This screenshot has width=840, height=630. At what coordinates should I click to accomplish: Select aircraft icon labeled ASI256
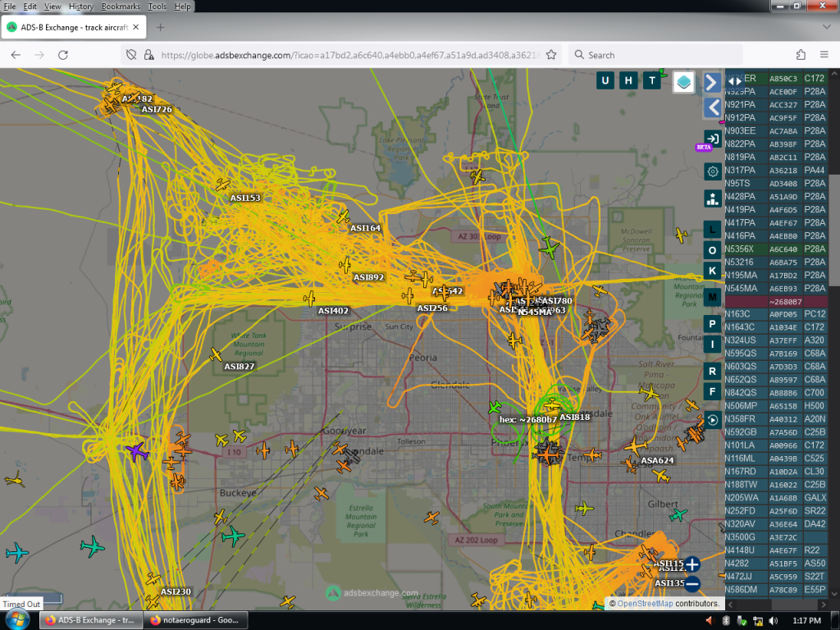(x=408, y=295)
